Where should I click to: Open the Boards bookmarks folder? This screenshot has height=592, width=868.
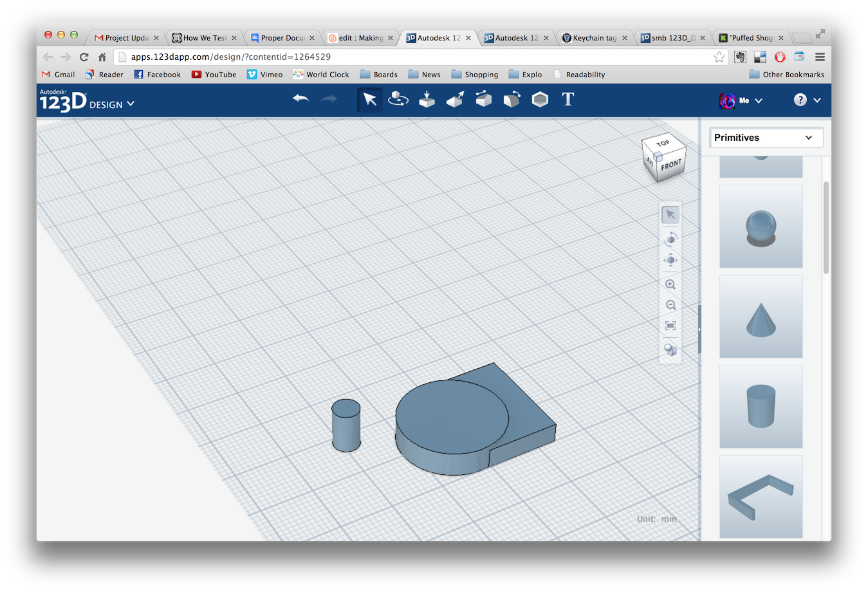(379, 75)
